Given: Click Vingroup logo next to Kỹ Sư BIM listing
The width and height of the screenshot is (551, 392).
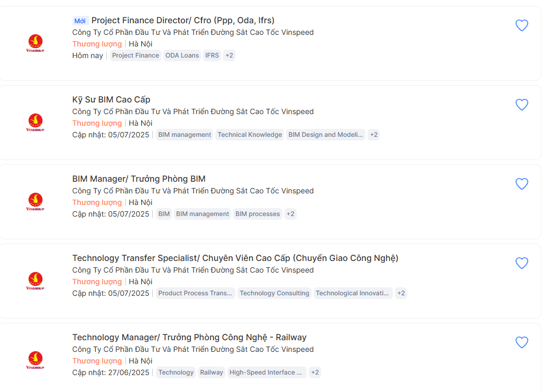Looking at the screenshot, I should [35, 123].
